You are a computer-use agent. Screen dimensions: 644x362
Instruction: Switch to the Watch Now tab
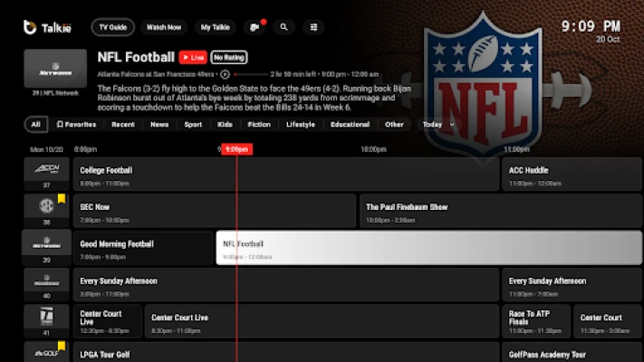pos(164,27)
